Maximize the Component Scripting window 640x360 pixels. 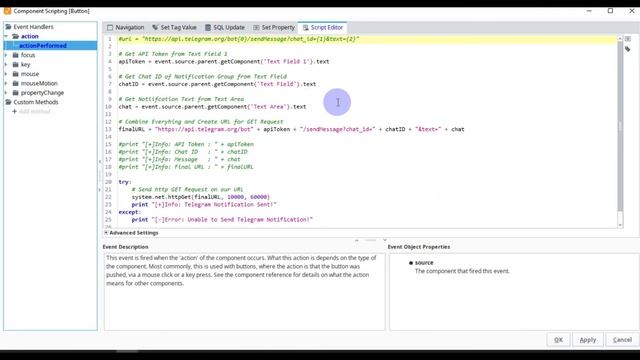610,11
